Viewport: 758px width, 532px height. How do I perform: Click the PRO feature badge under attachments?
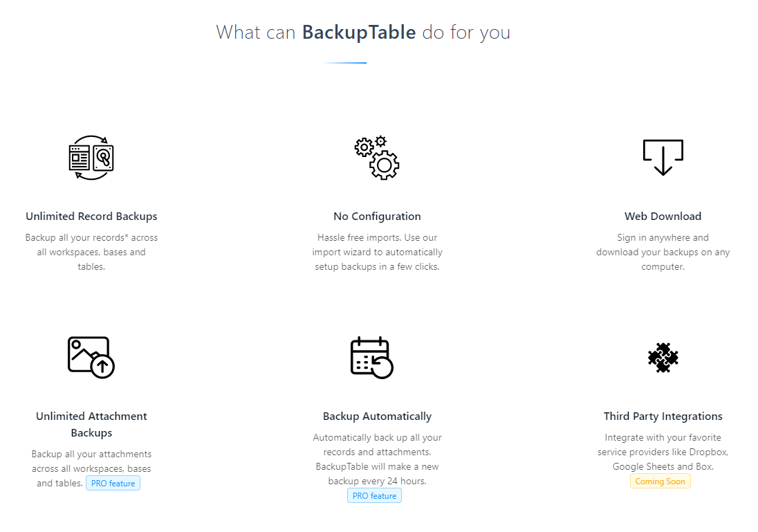click(113, 483)
